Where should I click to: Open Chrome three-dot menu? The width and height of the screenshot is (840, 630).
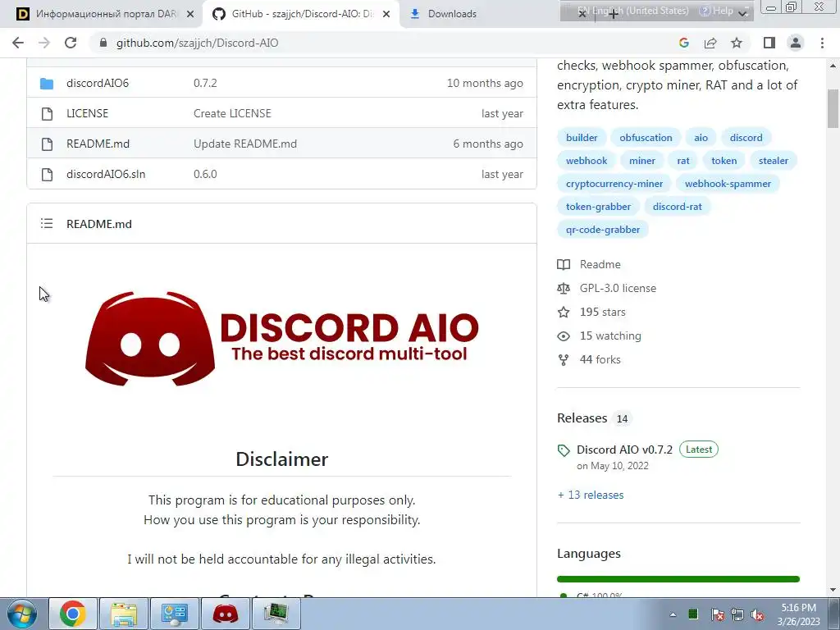point(822,43)
